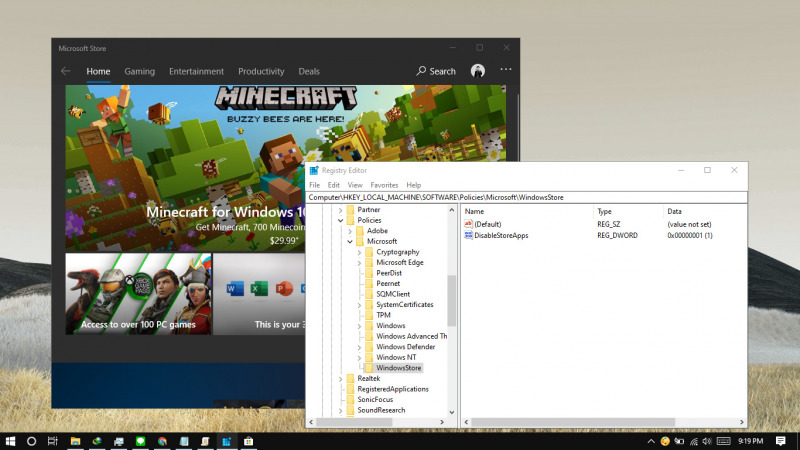
Task: Expand the Cryptography registry key
Action: click(359, 252)
